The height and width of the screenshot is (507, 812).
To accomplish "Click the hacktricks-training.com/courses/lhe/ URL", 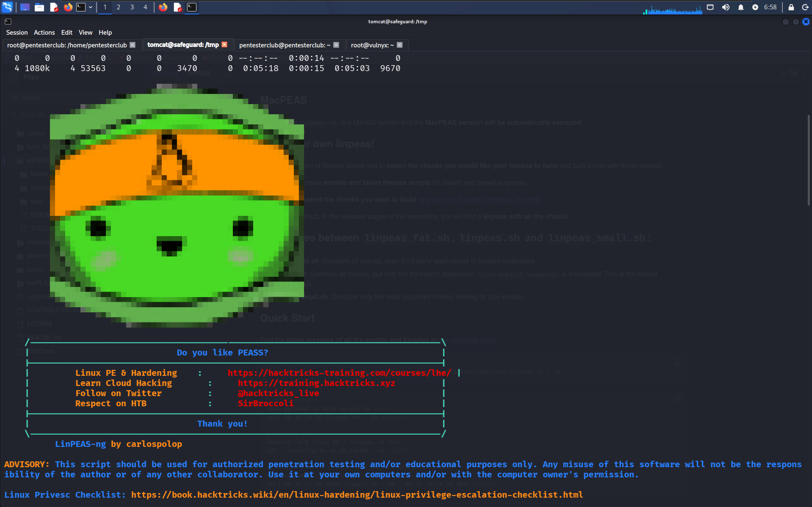I will point(339,373).
